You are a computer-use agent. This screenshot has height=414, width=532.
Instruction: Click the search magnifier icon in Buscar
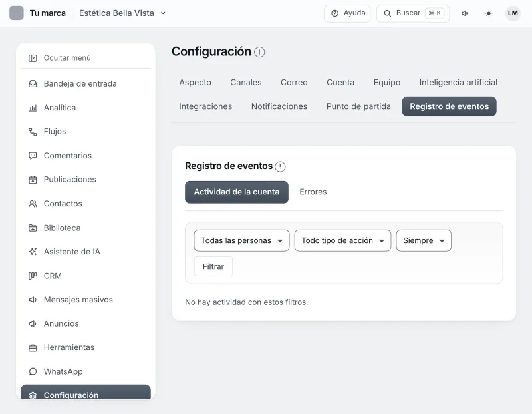(x=387, y=13)
